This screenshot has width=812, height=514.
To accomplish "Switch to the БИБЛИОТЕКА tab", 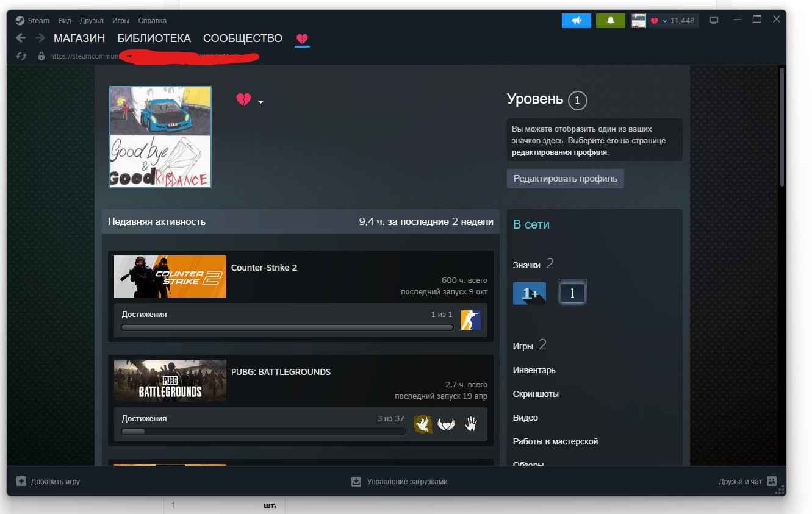I will pyautogui.click(x=154, y=38).
